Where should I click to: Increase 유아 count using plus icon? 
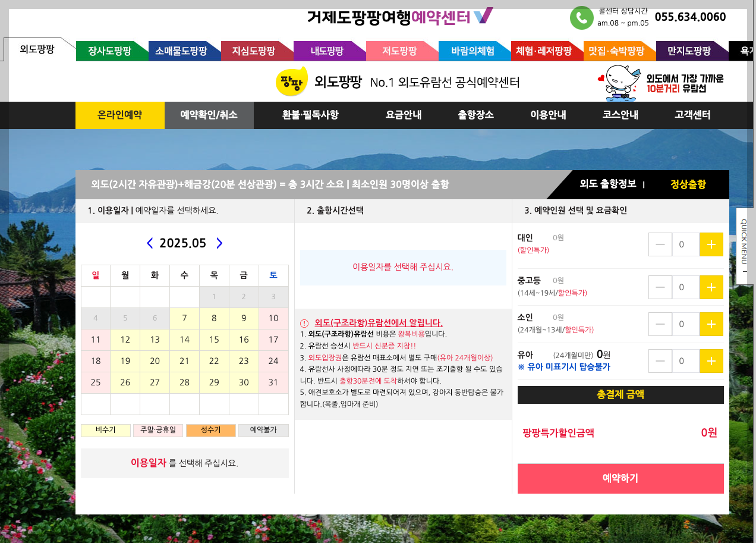coord(711,361)
